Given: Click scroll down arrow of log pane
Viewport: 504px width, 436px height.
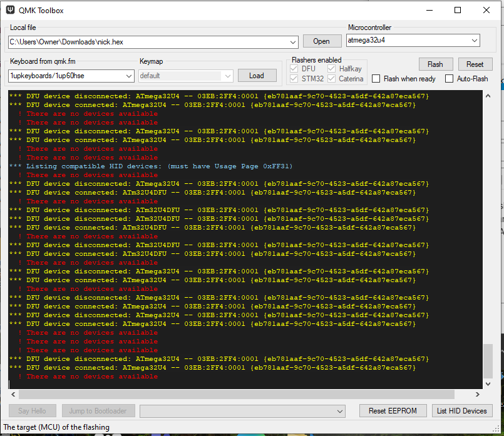Looking at the screenshot, I should [x=488, y=384].
